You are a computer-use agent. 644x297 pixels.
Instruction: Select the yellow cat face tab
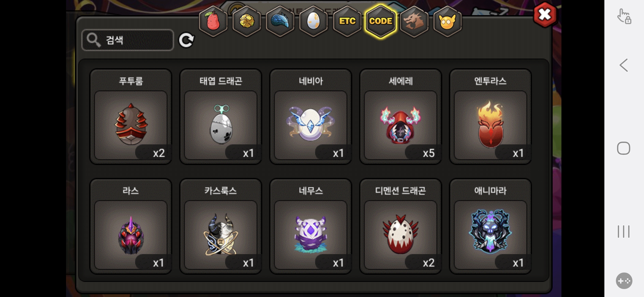pos(447,21)
